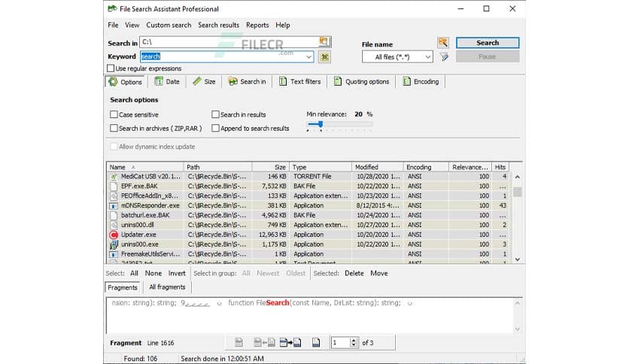This screenshot has height=364, width=629.
Task: Click Move for selected files
Action: (x=379, y=274)
